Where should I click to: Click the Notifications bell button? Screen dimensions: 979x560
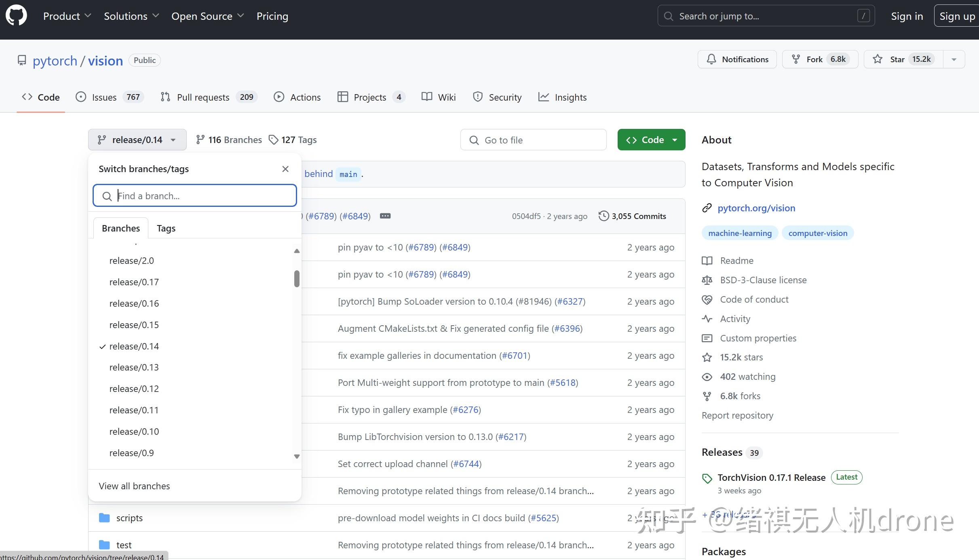pyautogui.click(x=737, y=59)
